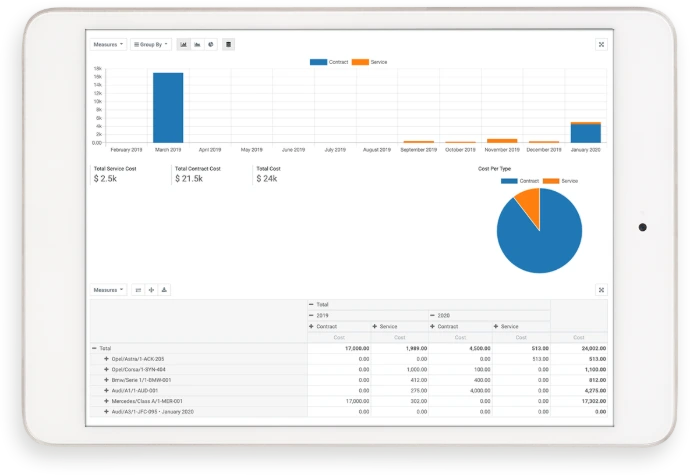This screenshot has width=690, height=475.
Task: Click the expand all pivot icon
Action: [152, 290]
